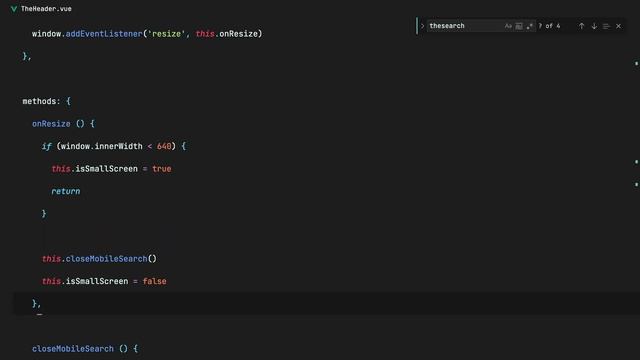This screenshot has height=360, width=640.
Task: Click 'this.onResize' argument on first line
Action: coord(227,34)
